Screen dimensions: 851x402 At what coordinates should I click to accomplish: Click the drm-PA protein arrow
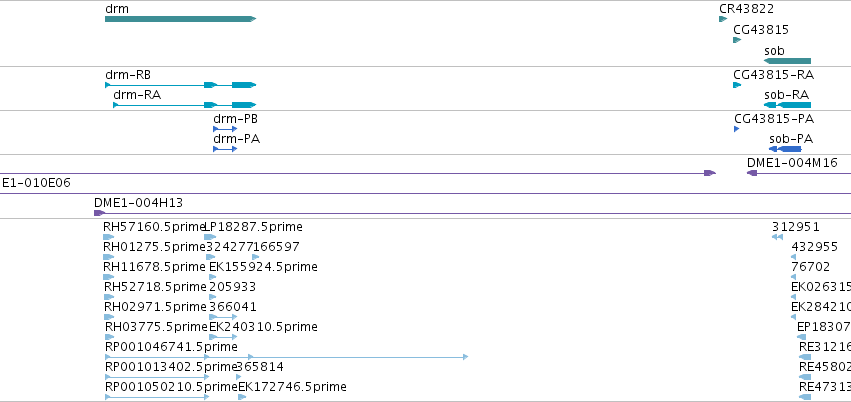coord(225,149)
